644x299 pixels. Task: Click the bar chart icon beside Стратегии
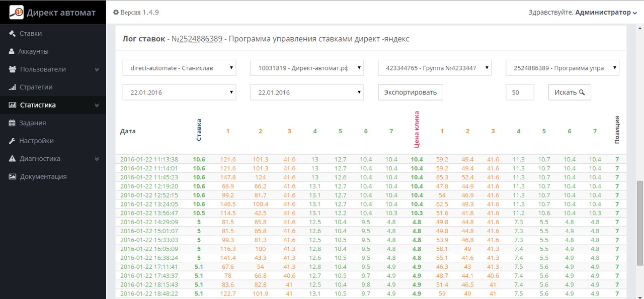pyautogui.click(x=13, y=87)
